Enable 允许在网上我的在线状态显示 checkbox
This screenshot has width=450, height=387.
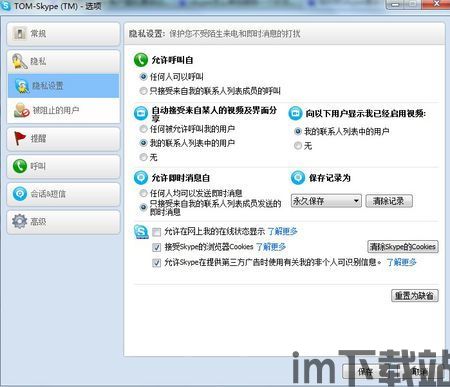156,232
